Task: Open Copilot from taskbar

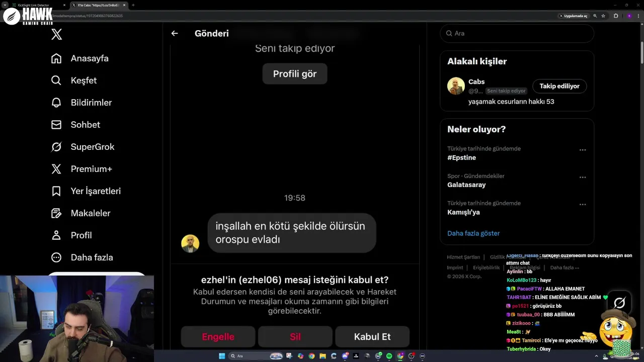Action: [300, 356]
